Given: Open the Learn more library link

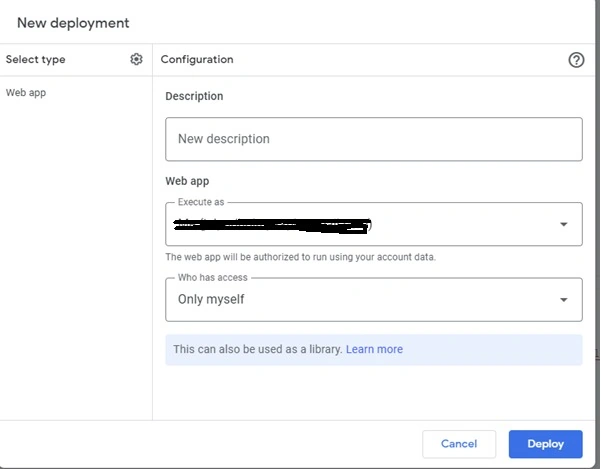Looking at the screenshot, I should [374, 349].
